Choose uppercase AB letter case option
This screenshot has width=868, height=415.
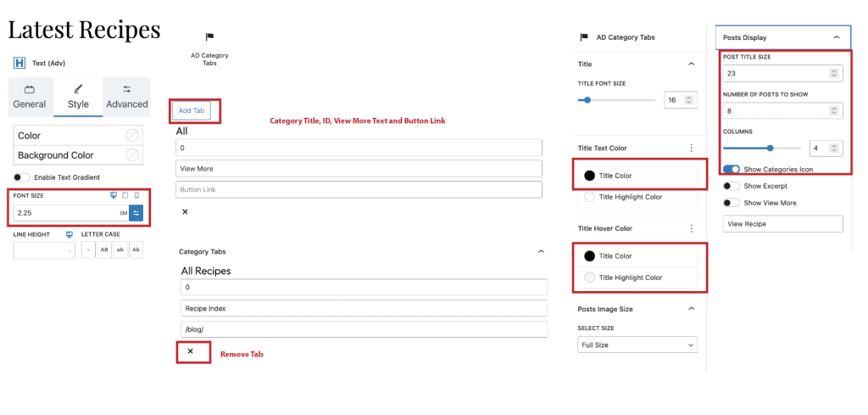[104, 250]
